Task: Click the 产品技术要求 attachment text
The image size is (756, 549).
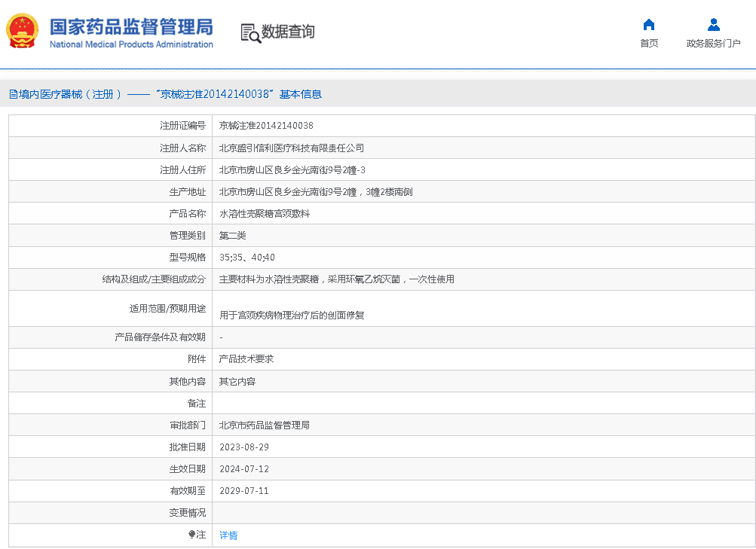Action: tap(246, 359)
